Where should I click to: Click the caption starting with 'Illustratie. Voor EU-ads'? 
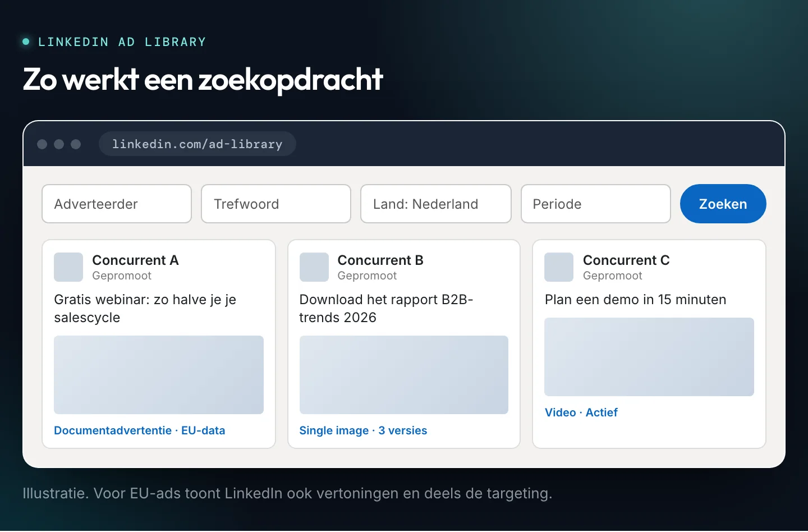[x=287, y=493]
